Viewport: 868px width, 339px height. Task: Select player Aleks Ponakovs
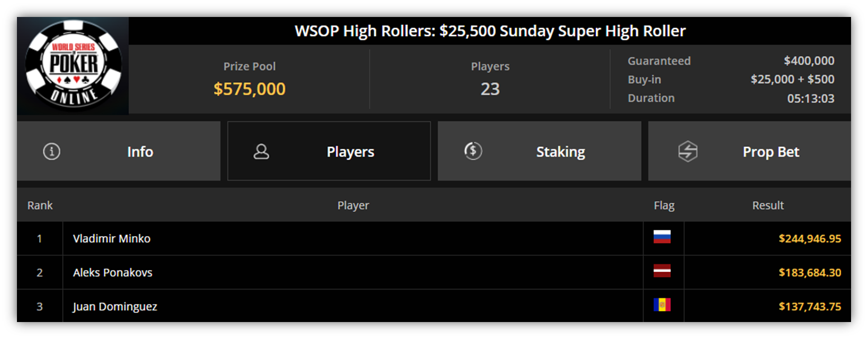pyautogui.click(x=113, y=273)
